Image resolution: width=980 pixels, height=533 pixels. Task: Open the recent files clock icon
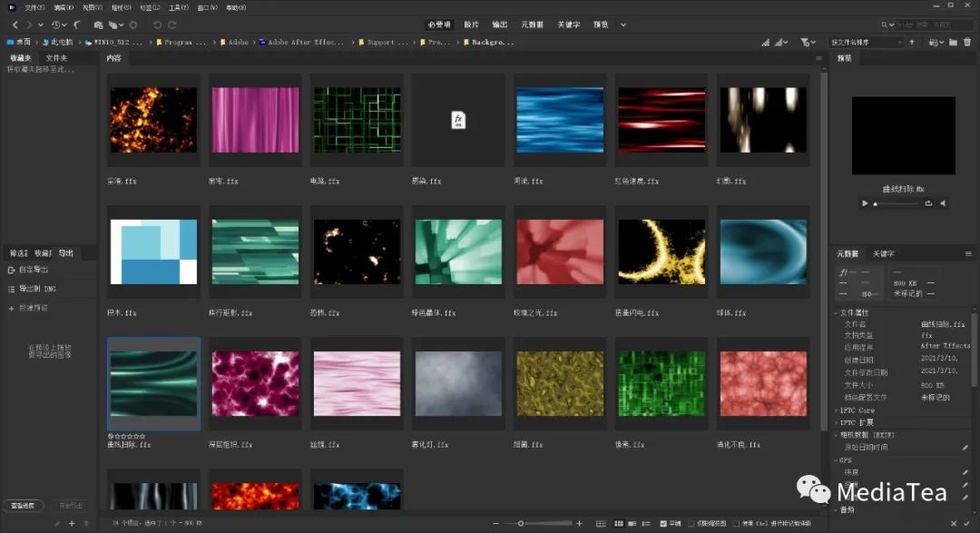[55, 25]
